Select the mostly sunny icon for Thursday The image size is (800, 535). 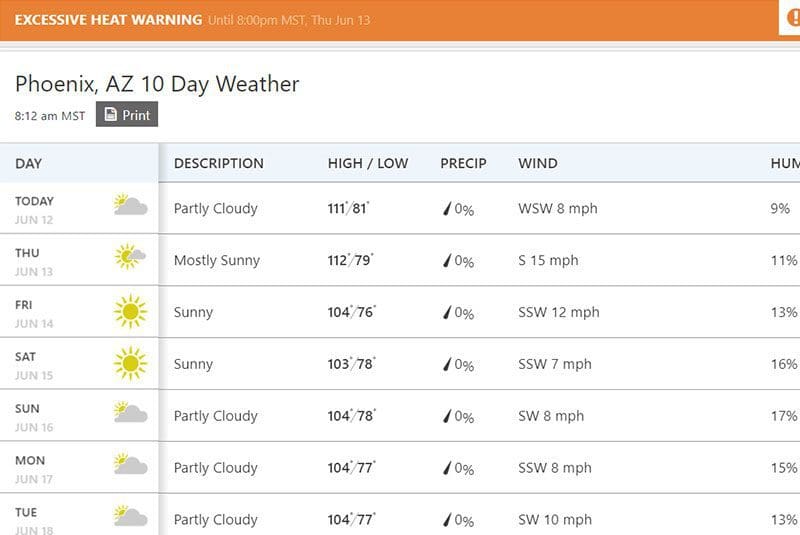coord(131,257)
